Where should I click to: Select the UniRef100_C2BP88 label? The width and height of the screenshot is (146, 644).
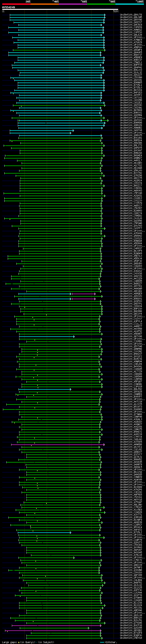(x=131, y=379)
